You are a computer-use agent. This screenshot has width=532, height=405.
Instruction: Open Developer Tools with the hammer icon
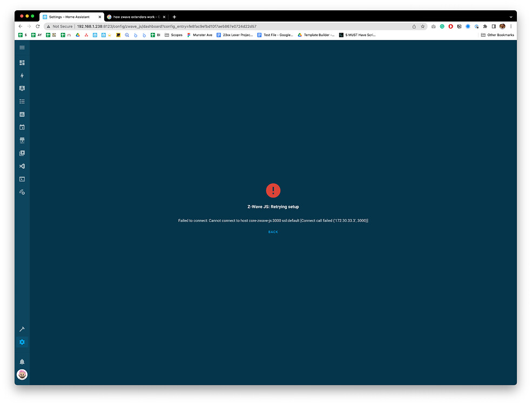22,329
